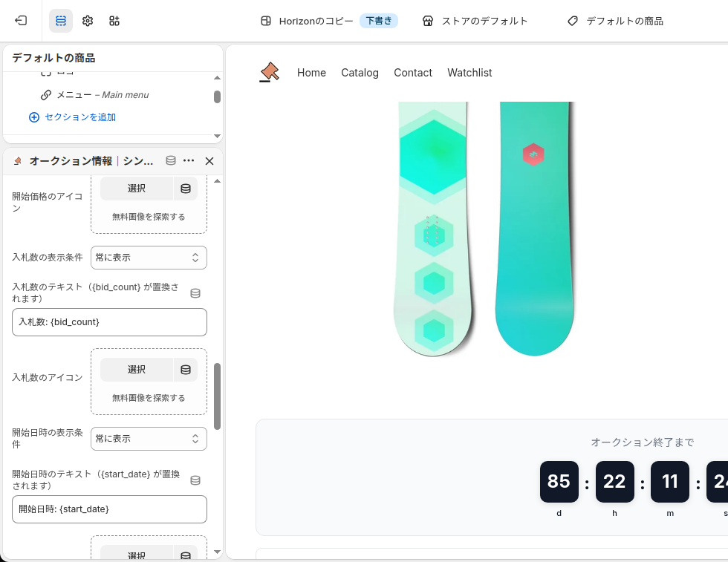Screen dimensions: 728x562
Task: Click 無料画像を探索する under 開始価格のアイコン
Action: tap(149, 217)
